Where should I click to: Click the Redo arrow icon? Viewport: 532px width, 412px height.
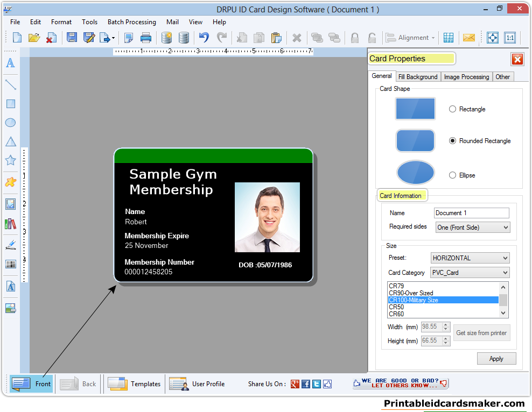click(x=222, y=37)
